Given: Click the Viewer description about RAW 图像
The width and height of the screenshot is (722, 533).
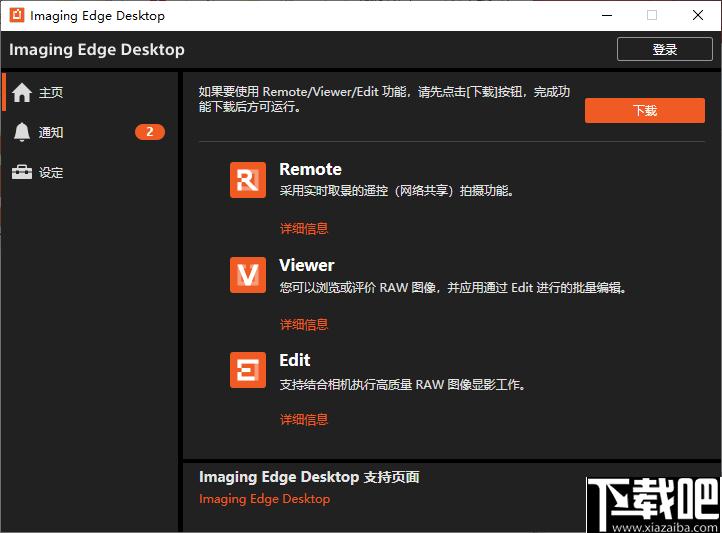Looking at the screenshot, I should [453, 288].
